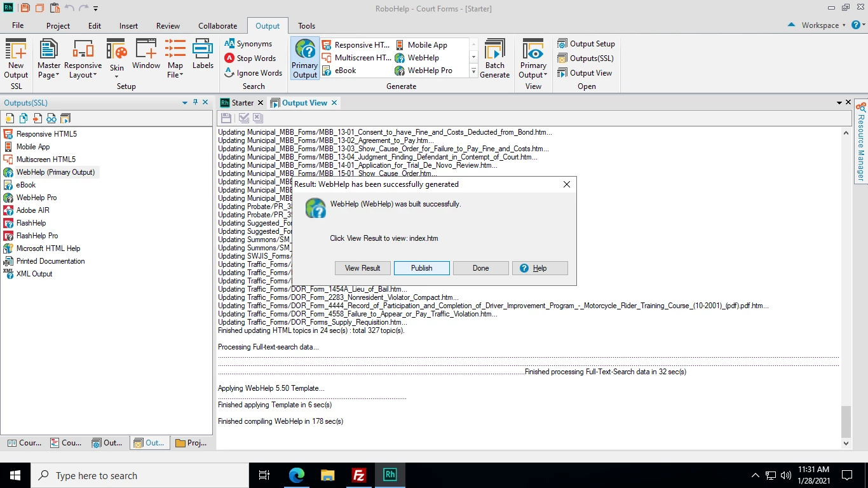
Task: Switch to the Insert ribbon tab
Action: (128, 26)
